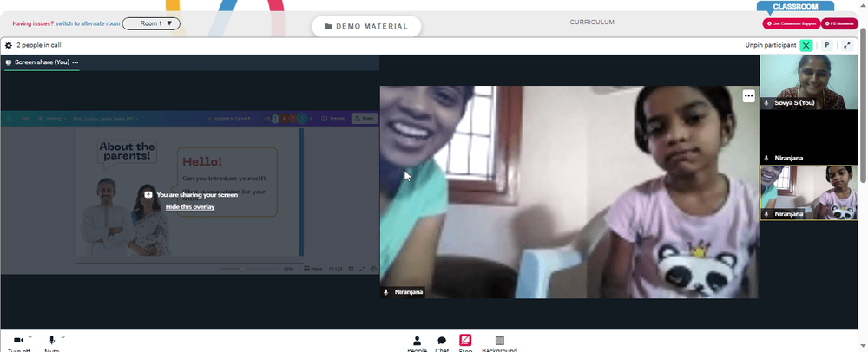Open grid view icon in Canva preview

click(351, 269)
